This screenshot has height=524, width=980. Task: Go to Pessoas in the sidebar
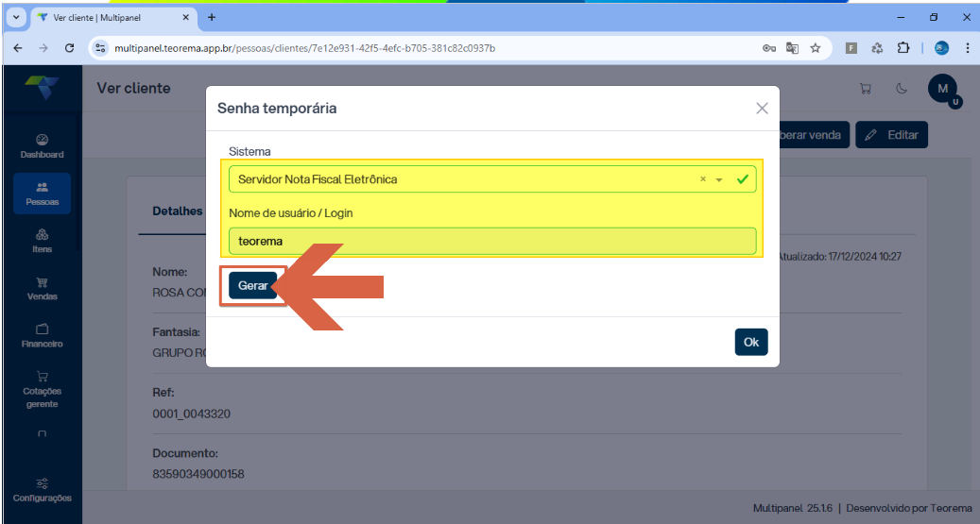42,194
